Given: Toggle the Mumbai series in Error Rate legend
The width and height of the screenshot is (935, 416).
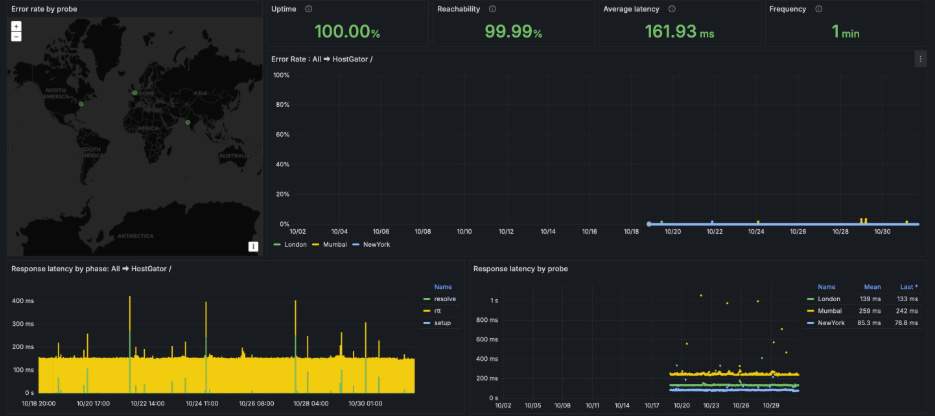Looking at the screenshot, I should click(336, 244).
